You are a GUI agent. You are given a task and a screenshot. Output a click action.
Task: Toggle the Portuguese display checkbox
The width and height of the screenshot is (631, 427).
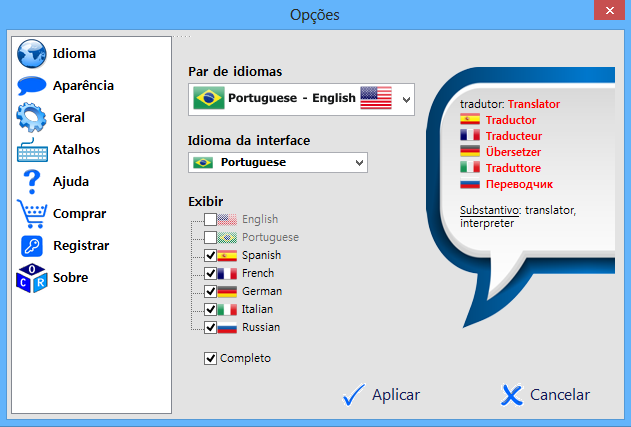[x=210, y=237]
